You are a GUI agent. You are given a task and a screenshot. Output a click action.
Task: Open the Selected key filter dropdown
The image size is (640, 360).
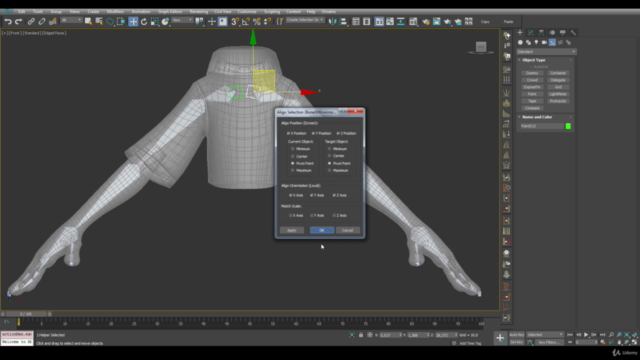click(x=544, y=335)
